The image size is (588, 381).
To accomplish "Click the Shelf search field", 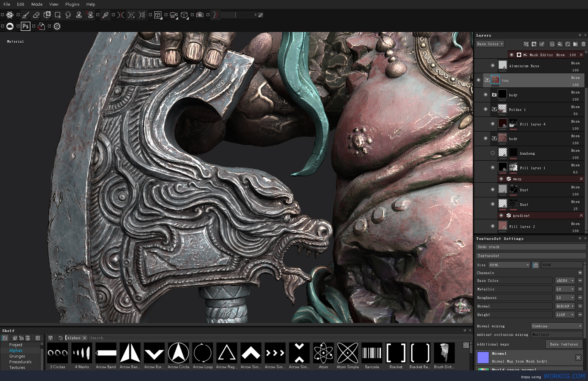I will tap(280, 338).
